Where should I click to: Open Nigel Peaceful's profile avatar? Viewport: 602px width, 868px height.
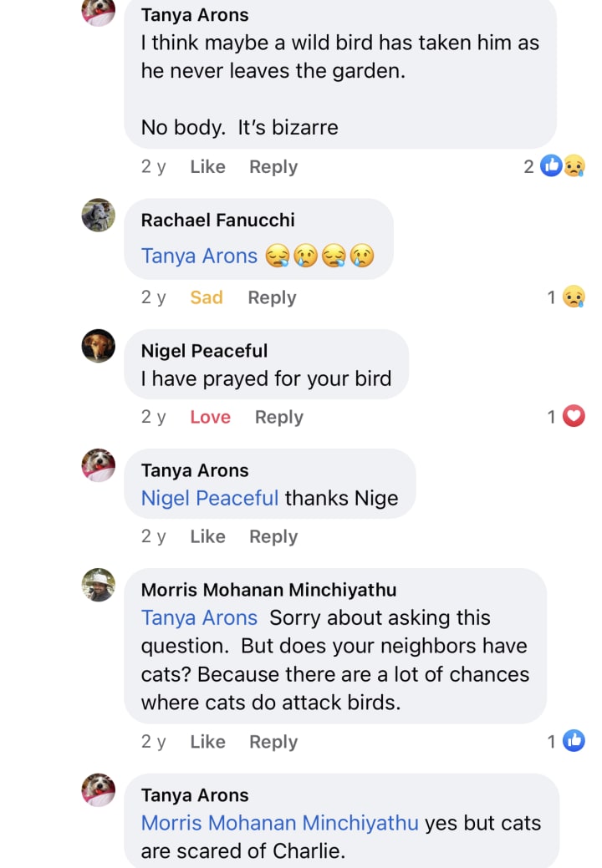[98, 346]
